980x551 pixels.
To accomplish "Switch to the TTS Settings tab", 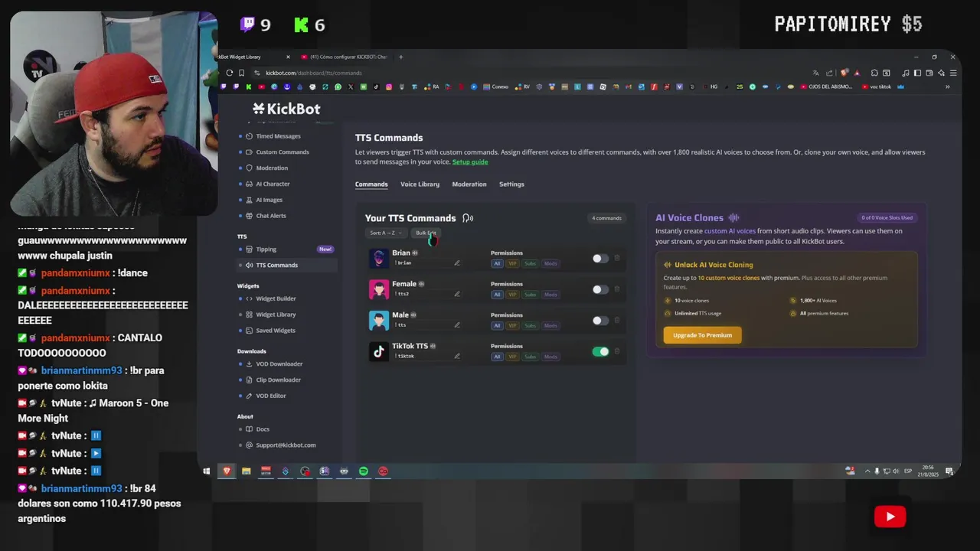I will pos(511,184).
